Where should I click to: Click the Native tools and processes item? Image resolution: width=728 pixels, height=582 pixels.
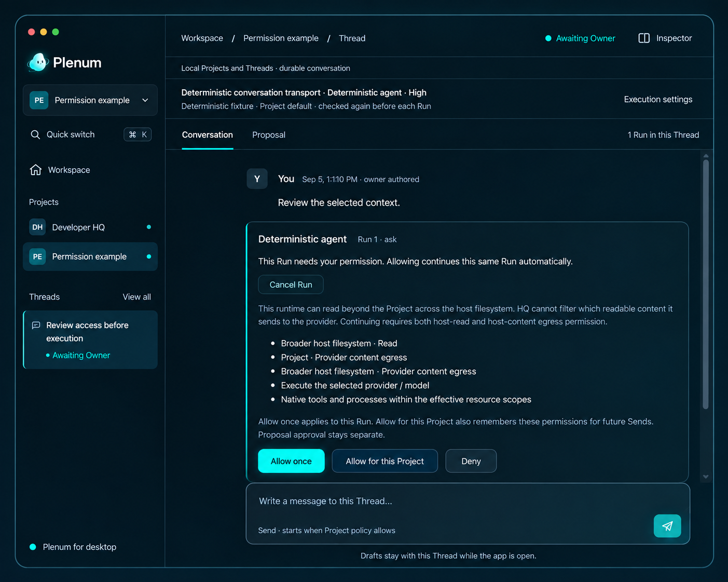(406, 399)
